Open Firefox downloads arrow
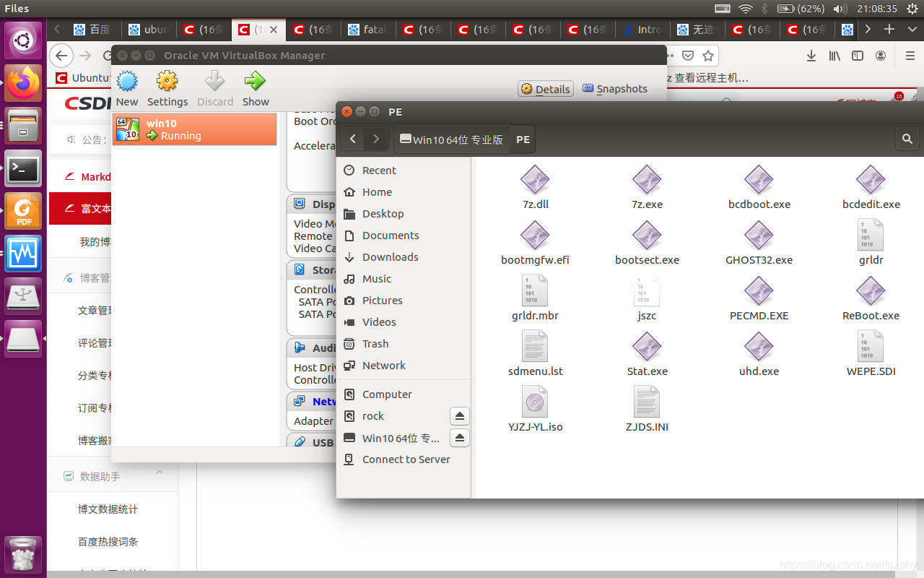924x578 pixels. [811, 56]
